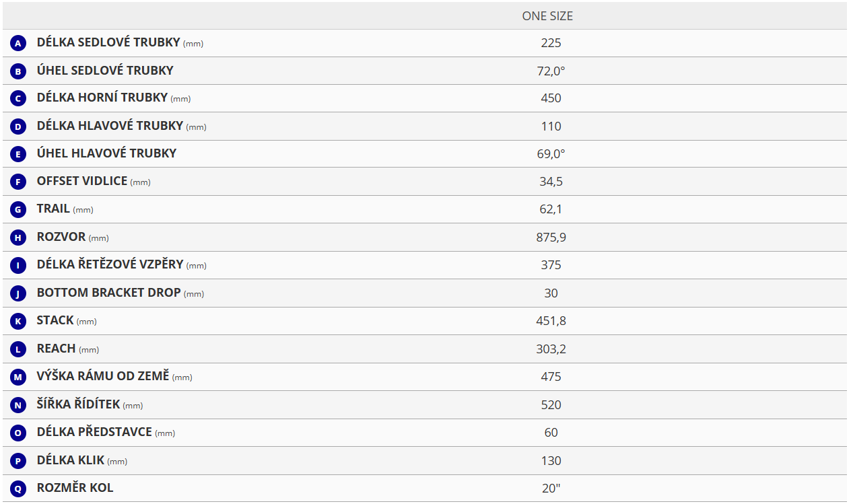Click the DÉLKA ŘETĚZOVÉ VZPĚRY label
Viewport: 851px width, 504px height.
click(x=110, y=264)
